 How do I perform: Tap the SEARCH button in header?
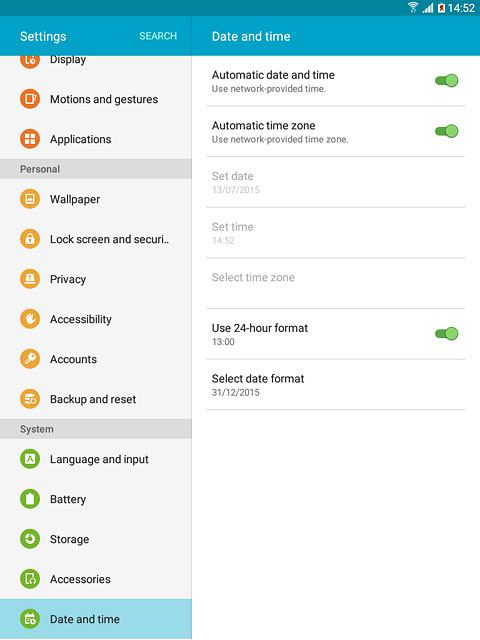[158, 36]
